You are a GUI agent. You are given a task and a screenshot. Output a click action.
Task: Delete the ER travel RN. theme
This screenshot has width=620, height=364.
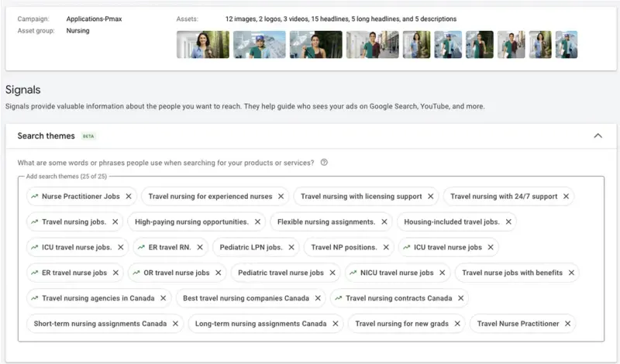[200, 247]
